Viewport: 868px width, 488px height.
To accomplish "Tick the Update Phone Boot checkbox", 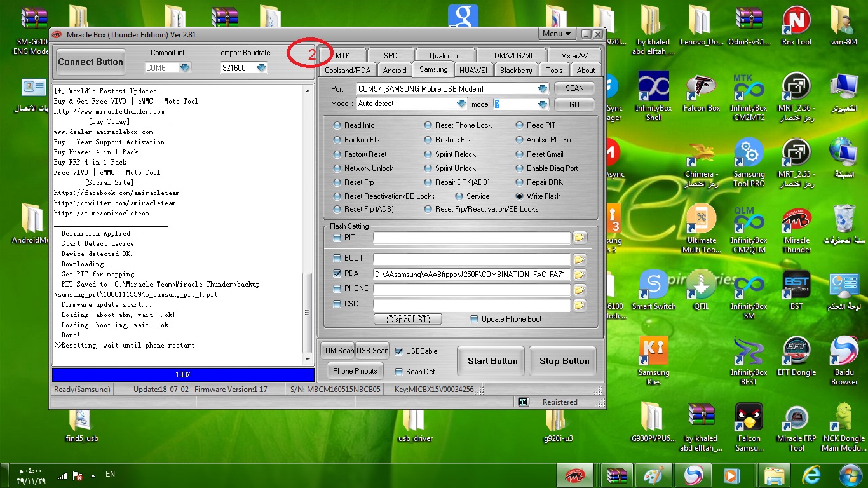I will [x=474, y=319].
